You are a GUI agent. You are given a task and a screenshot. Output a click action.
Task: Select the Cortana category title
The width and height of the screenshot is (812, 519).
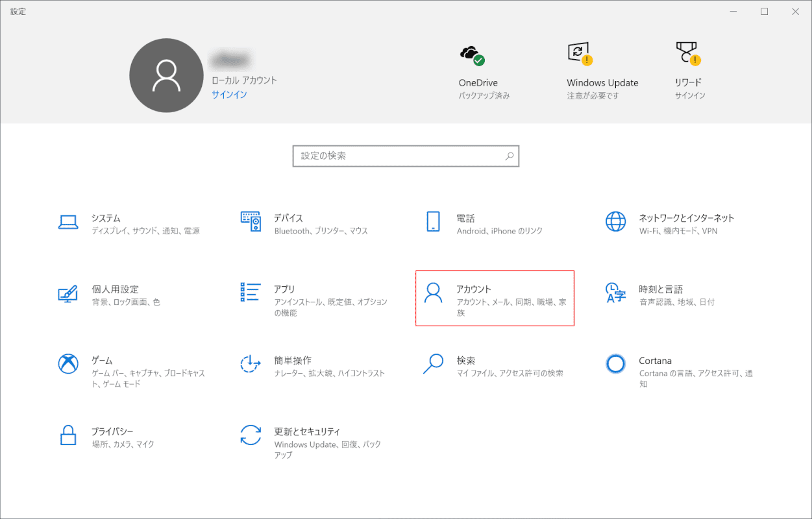point(655,361)
